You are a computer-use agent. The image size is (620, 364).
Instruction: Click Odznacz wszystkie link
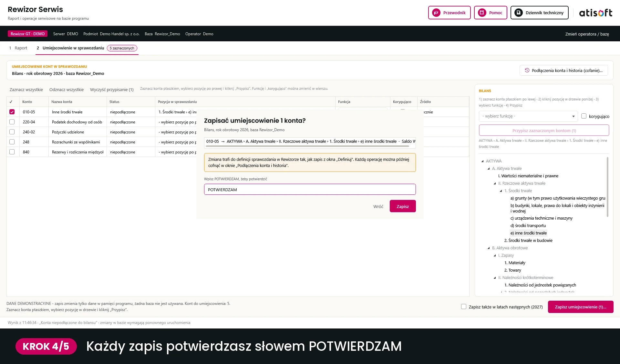[67, 89]
